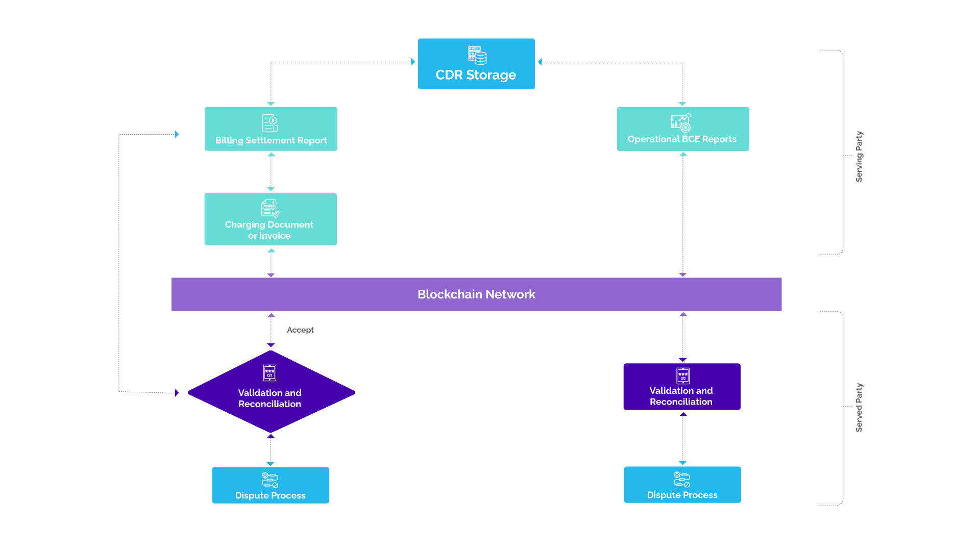The image size is (980, 551).
Task: Select the Blockchain Network bar element
Action: point(477,294)
